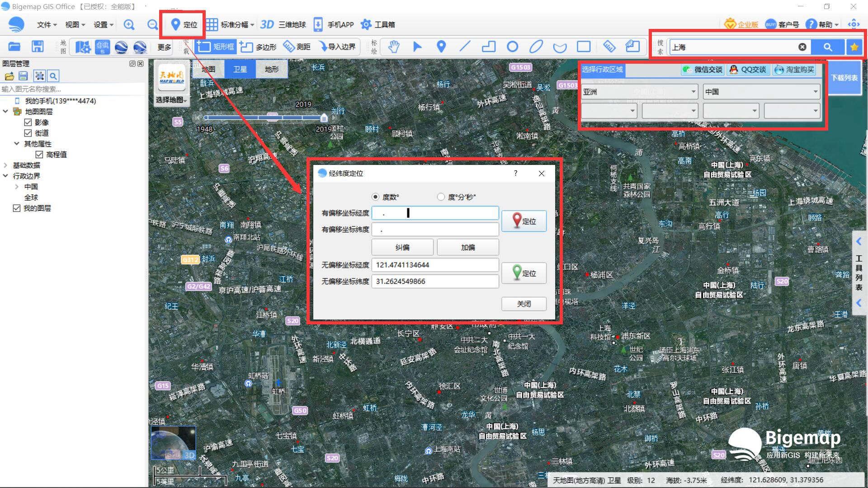Screen dimensions: 868x488
Task: Select the 度数° radio button
Action: [x=375, y=197]
